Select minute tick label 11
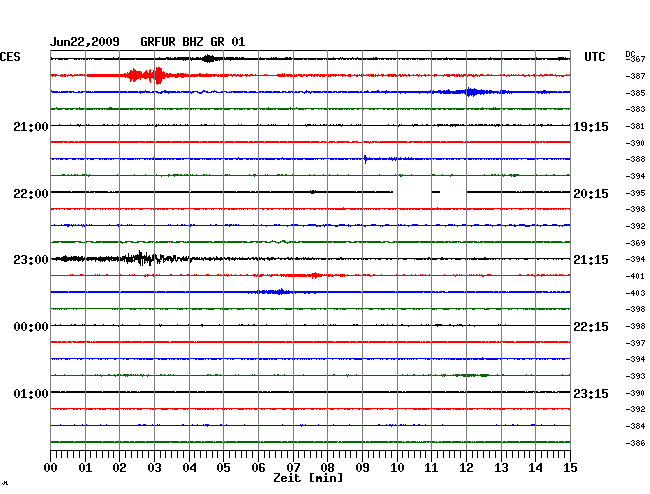650x494 pixels. [431, 467]
